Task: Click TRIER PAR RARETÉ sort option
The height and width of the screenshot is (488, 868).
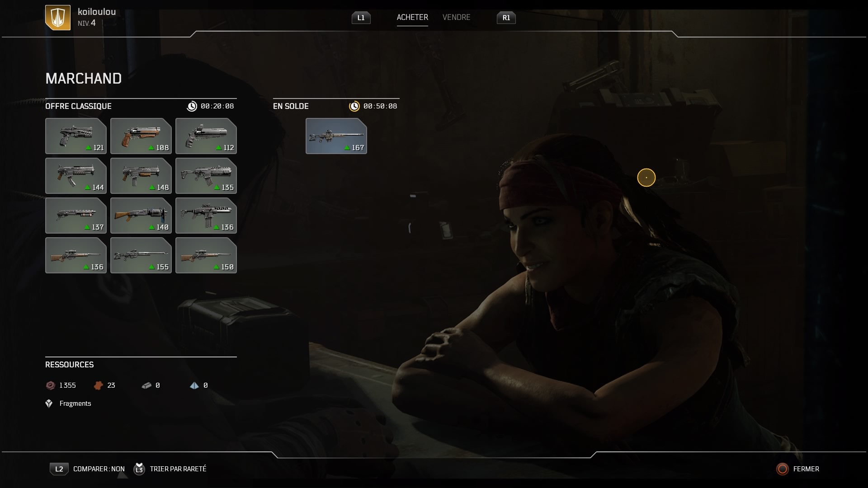Action: point(178,469)
